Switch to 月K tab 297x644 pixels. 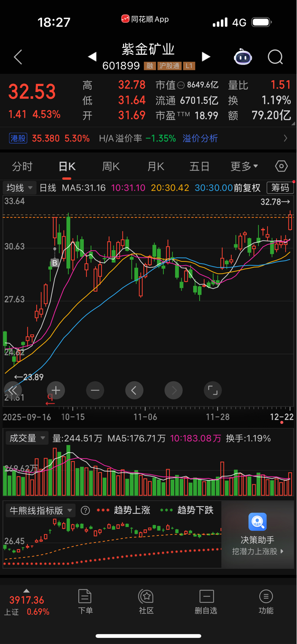pyautogui.click(x=156, y=167)
